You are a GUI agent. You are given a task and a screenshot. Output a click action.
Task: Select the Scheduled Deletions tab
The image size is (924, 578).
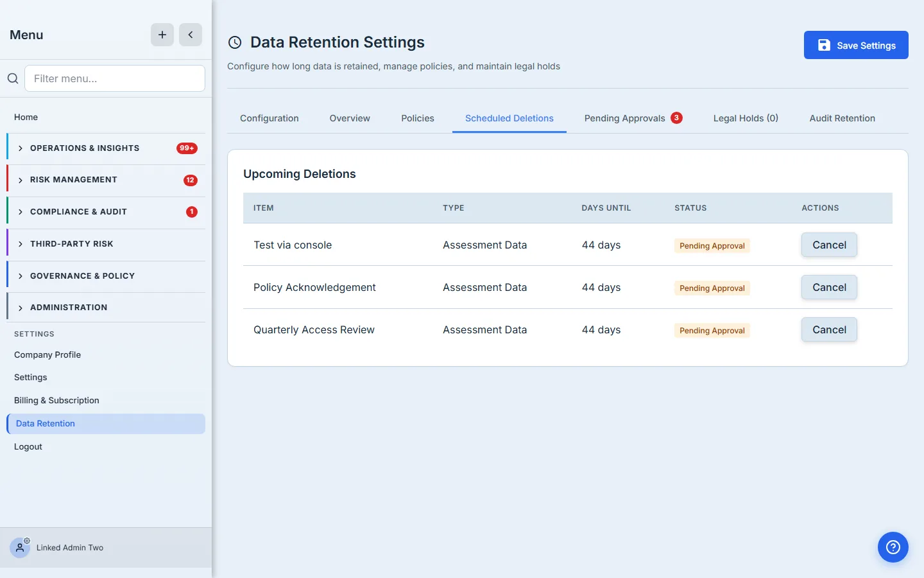point(509,118)
